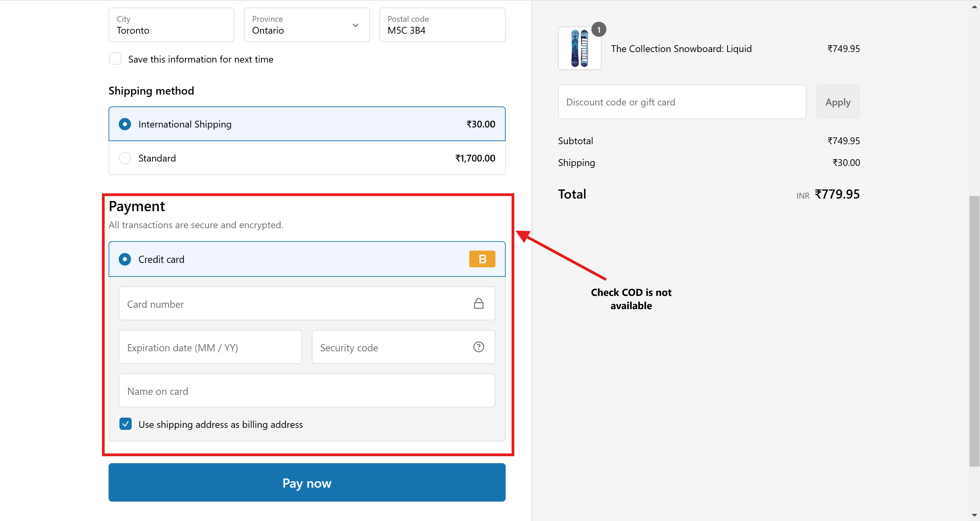Select International Shipping radio option

[x=125, y=124]
